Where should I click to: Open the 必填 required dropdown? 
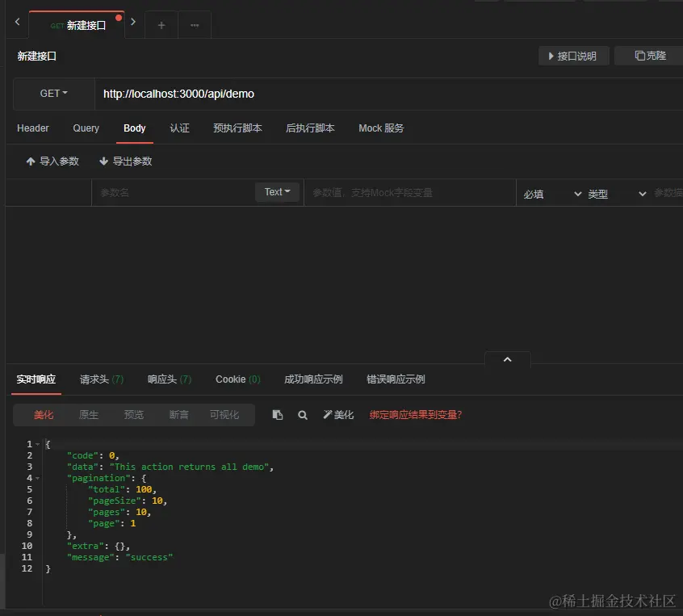tap(552, 194)
